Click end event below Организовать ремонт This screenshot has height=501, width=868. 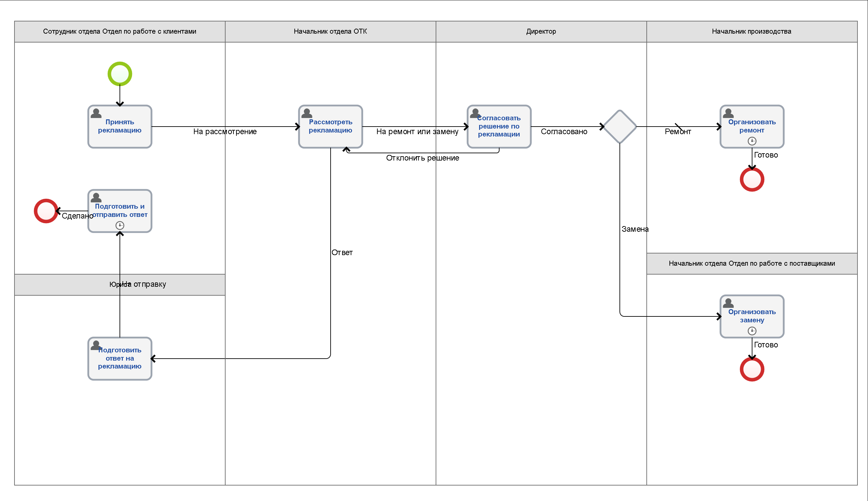coord(752,179)
